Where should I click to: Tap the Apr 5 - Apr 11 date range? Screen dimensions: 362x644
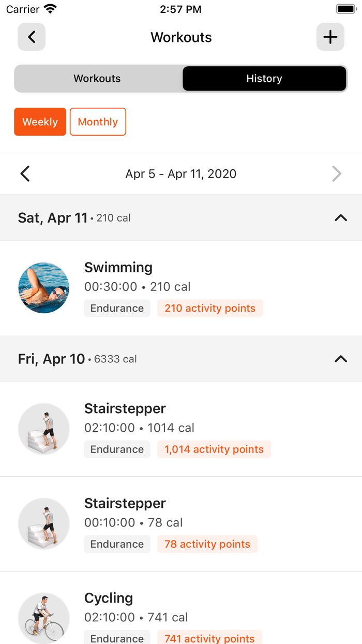[x=181, y=173]
